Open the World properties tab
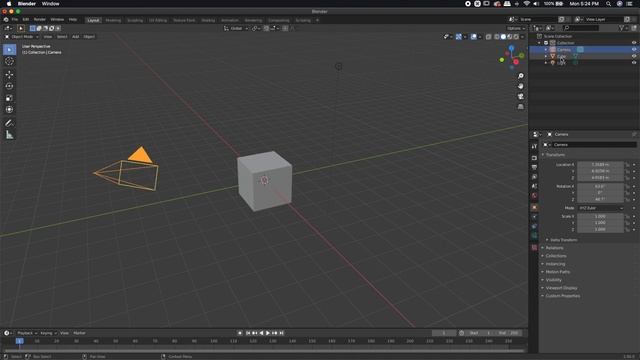The height and width of the screenshot is (360, 640). (534, 196)
